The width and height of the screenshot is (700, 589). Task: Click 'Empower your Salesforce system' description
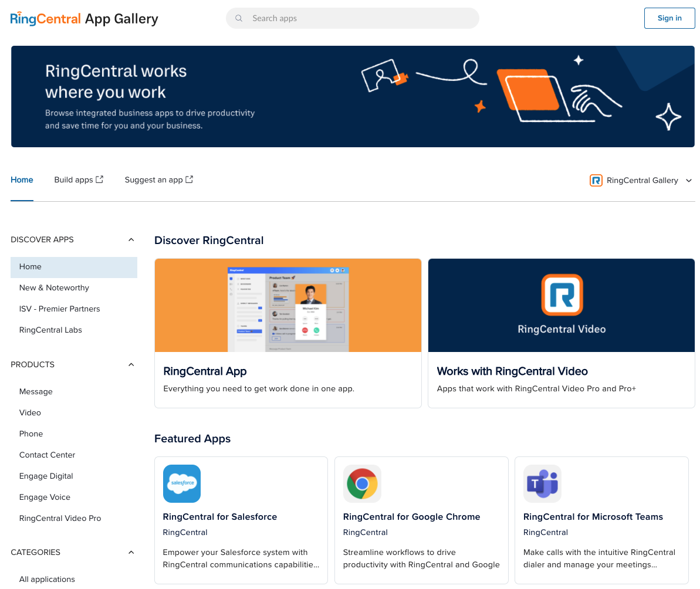coord(241,558)
